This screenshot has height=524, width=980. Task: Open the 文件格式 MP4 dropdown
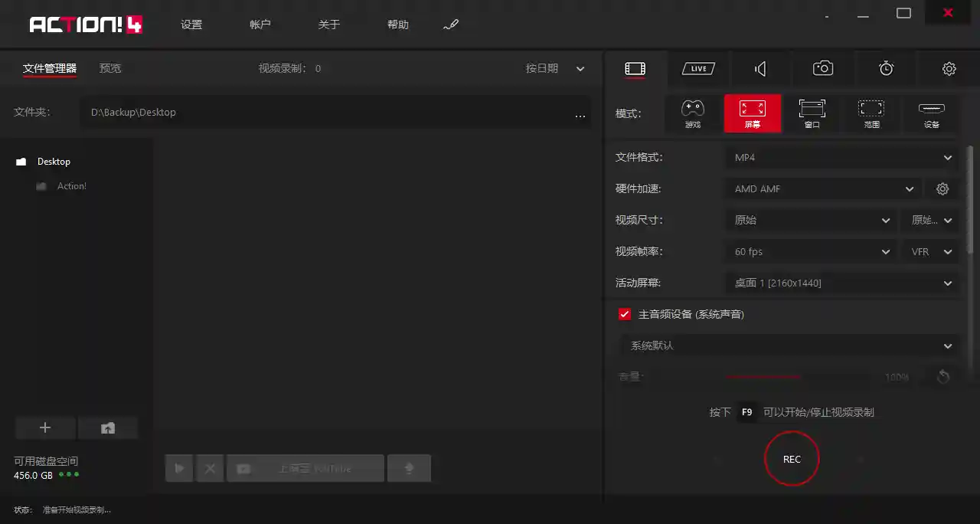point(841,157)
